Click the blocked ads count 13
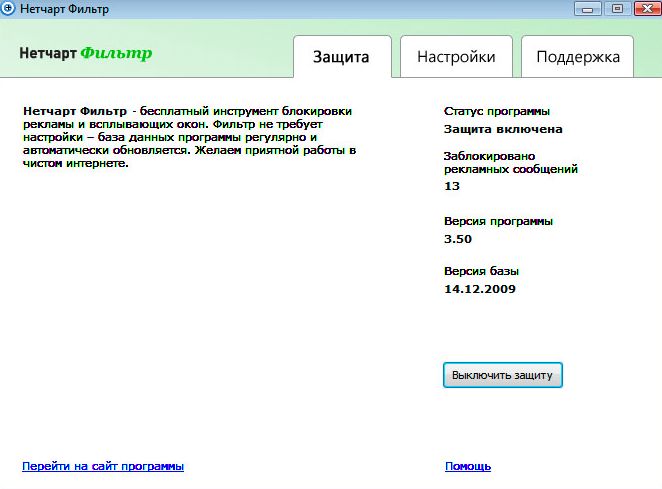The height and width of the screenshot is (489, 662). [452, 186]
